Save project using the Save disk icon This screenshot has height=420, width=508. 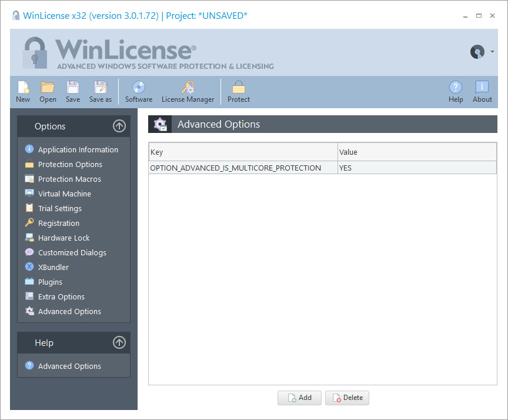(x=72, y=88)
